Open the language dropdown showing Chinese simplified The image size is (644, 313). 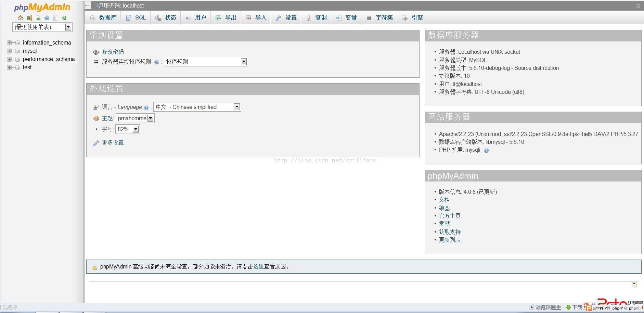197,107
